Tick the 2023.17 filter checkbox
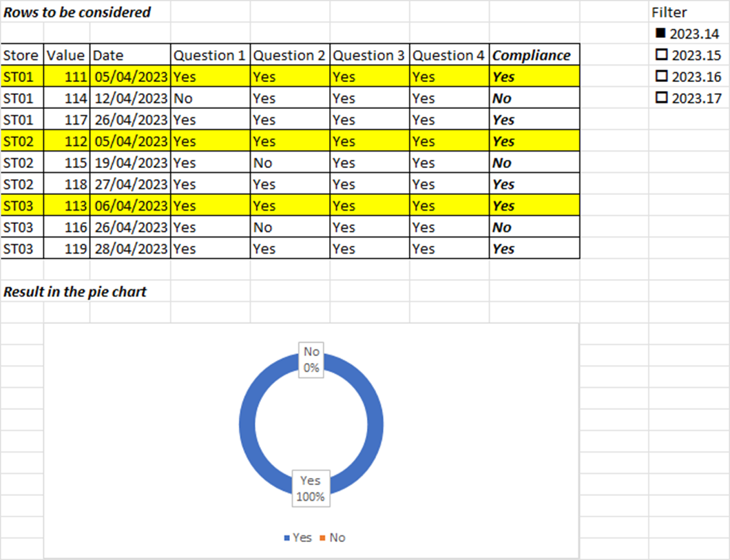This screenshot has width=730, height=560. 661,97
